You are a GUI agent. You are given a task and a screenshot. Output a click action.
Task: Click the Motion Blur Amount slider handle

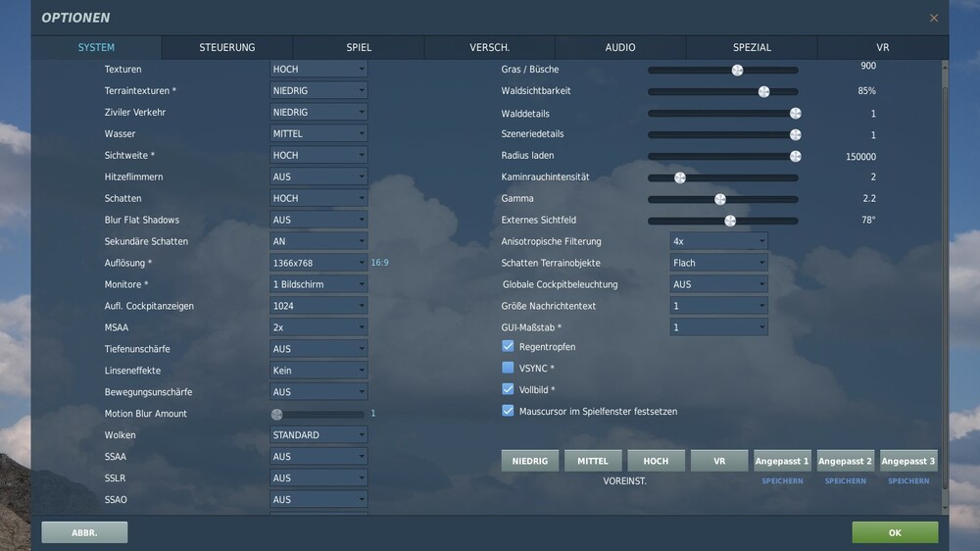(277, 415)
